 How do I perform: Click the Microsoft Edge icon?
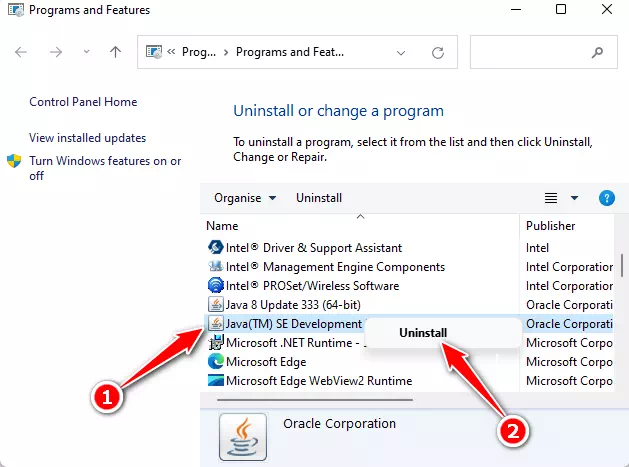coord(216,361)
